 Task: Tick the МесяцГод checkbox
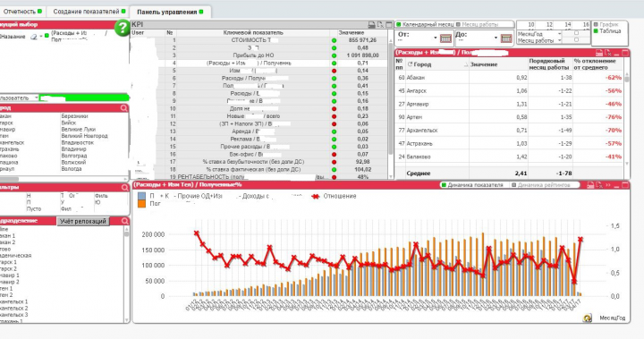(576, 33)
